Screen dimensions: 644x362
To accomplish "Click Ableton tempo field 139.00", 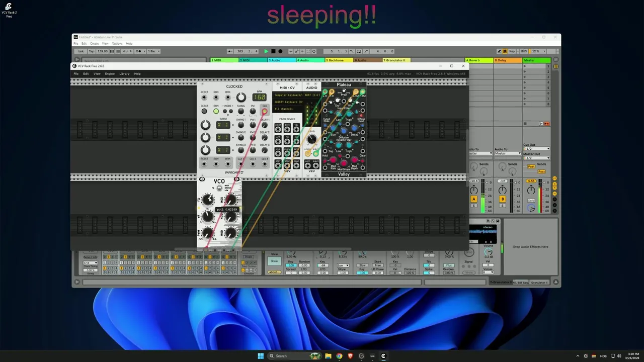I will click(x=103, y=51).
